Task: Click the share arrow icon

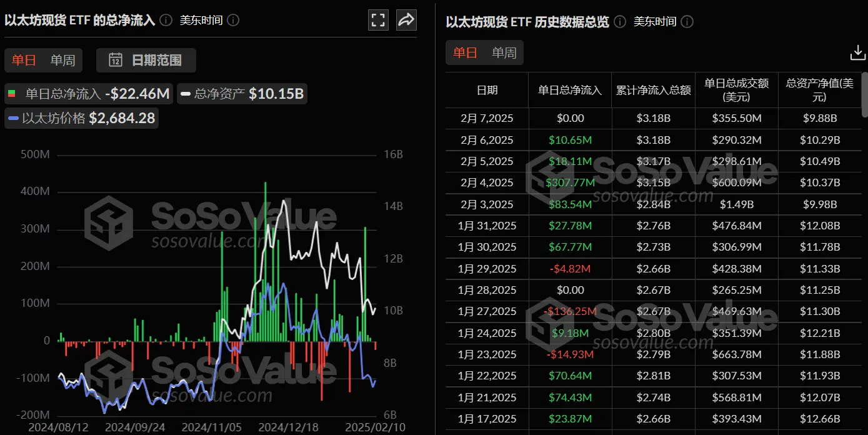Action: [x=406, y=20]
